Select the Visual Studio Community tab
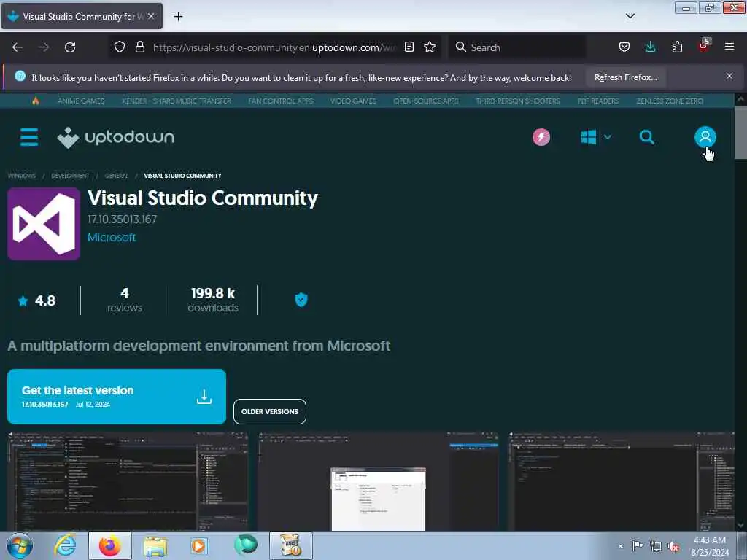 pyautogui.click(x=82, y=16)
